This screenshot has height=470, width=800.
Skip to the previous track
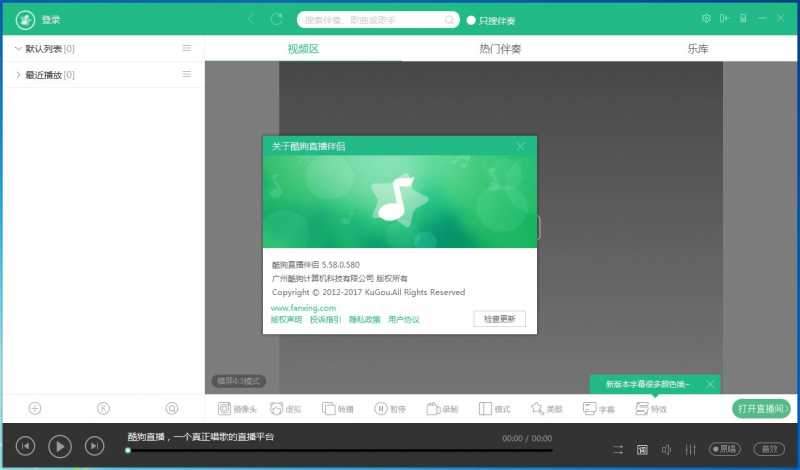pos(26,446)
